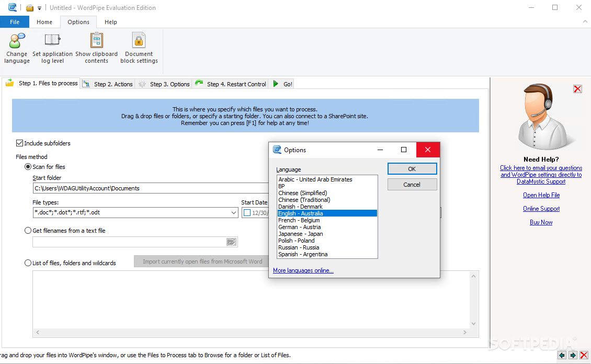Image resolution: width=591 pixels, height=364 pixels.
Task: Browse for text file with folder icon
Action: click(231, 242)
